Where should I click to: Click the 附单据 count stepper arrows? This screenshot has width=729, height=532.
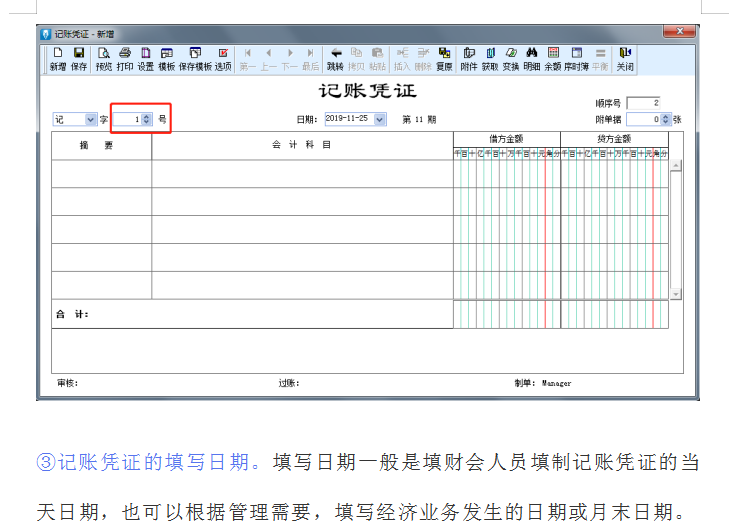(x=665, y=120)
